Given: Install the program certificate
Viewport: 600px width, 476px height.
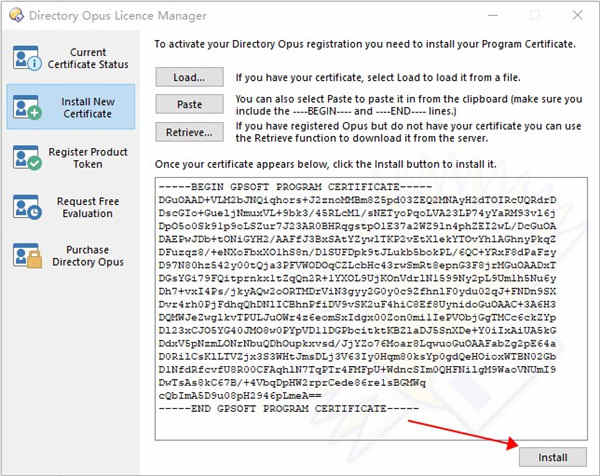Looking at the screenshot, I should [553, 457].
